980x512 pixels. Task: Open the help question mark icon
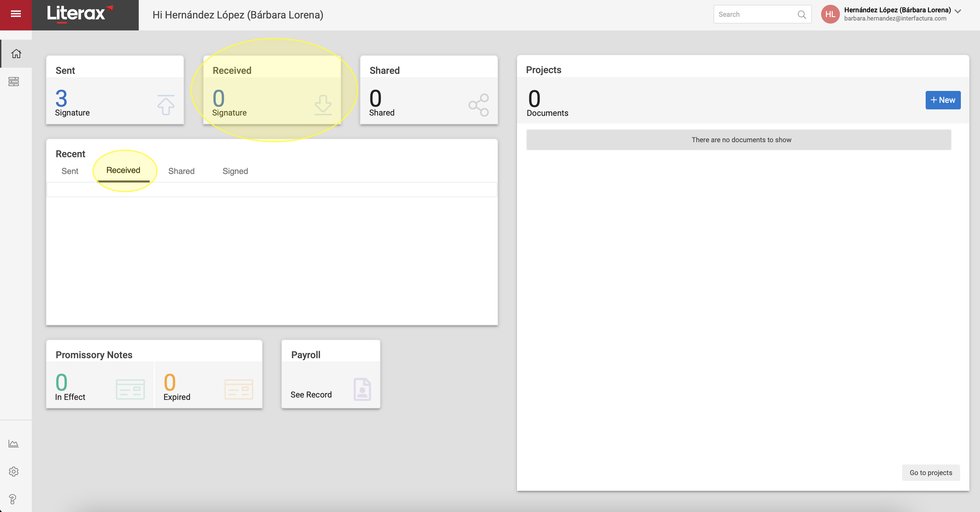click(13, 499)
